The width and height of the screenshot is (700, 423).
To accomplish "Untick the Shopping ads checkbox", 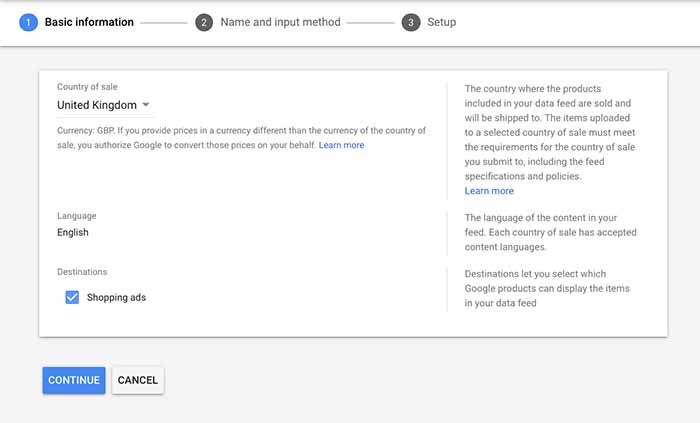I will [72, 297].
